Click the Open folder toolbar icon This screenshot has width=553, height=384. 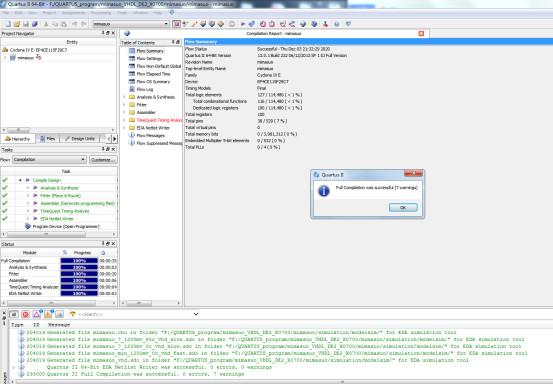click(17, 24)
